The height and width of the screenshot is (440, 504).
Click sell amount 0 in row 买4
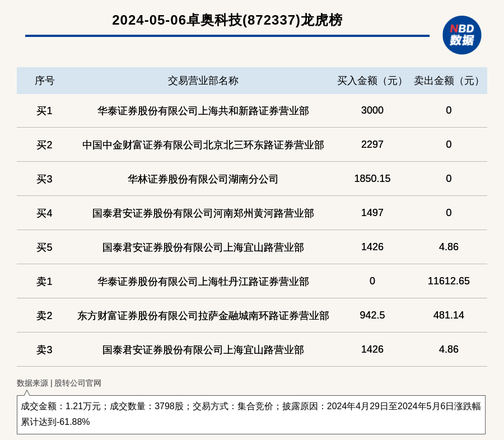449,213
